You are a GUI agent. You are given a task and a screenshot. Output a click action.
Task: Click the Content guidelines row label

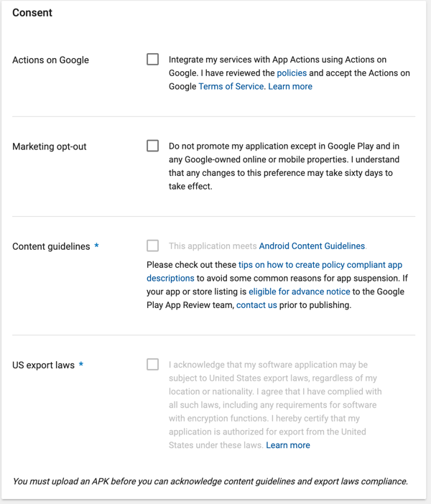51,246
